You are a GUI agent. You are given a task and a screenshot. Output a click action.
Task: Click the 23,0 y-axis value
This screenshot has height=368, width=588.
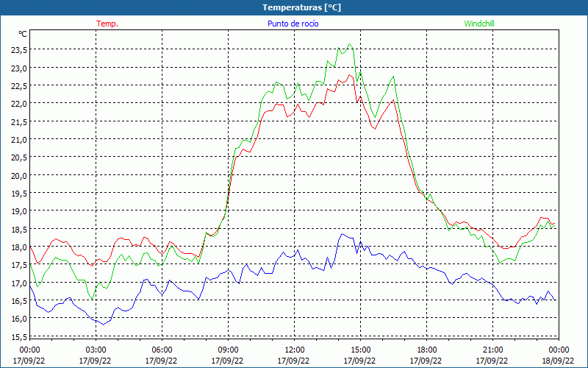19,68
